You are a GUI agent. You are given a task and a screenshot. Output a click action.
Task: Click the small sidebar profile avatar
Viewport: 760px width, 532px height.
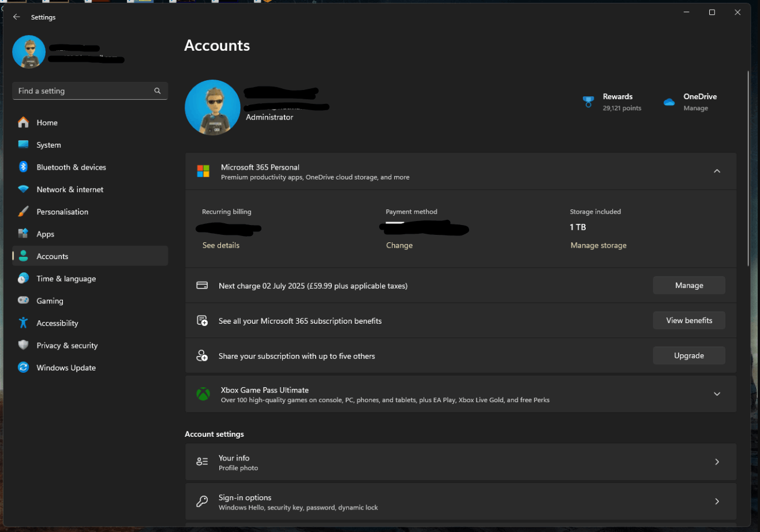(29, 52)
